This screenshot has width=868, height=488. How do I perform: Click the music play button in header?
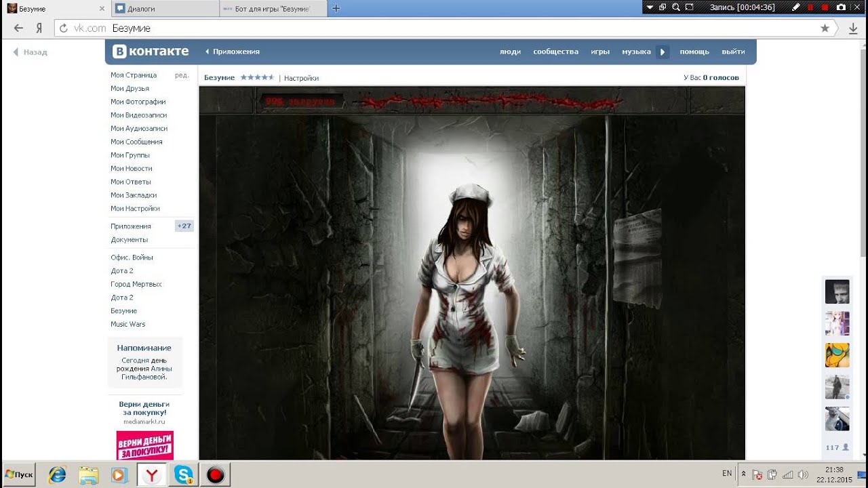pos(663,52)
